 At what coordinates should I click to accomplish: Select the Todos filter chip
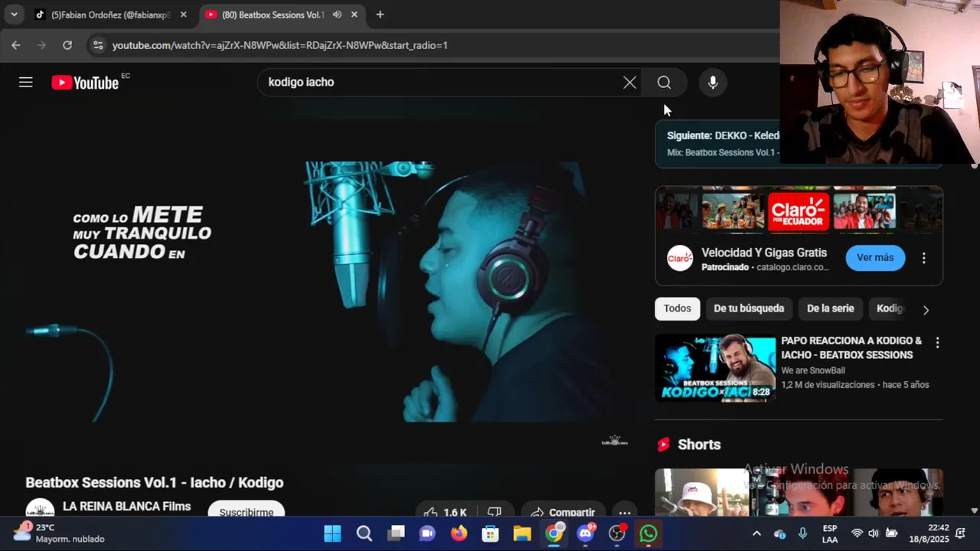coord(677,308)
